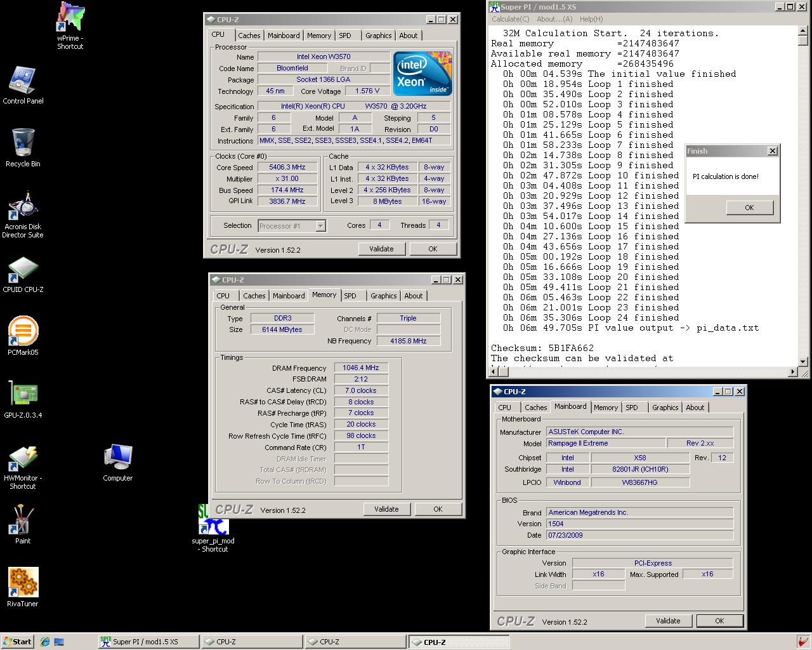Select the HWMonitor shortcut icon
812x650 pixels.
pyautogui.click(x=23, y=467)
